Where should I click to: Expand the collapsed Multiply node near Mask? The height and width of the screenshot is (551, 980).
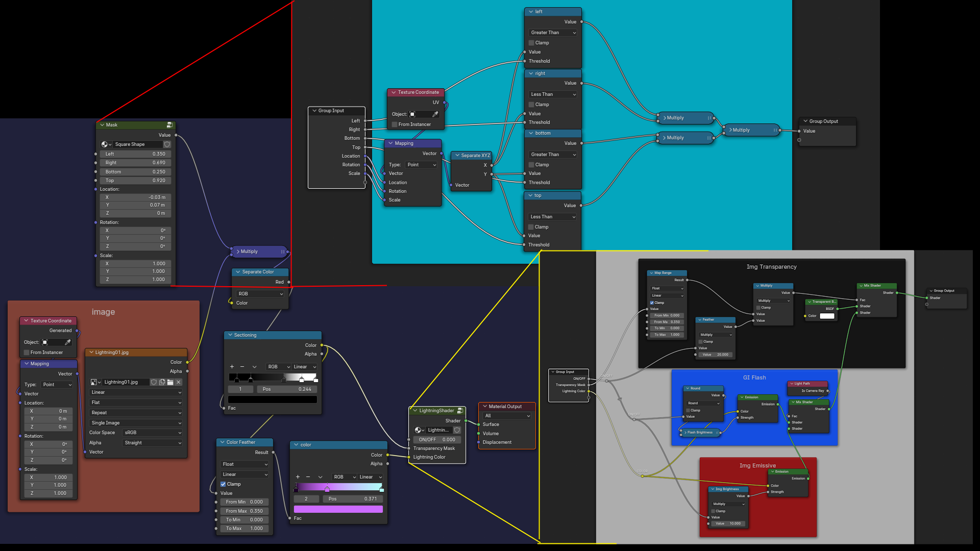(x=238, y=252)
